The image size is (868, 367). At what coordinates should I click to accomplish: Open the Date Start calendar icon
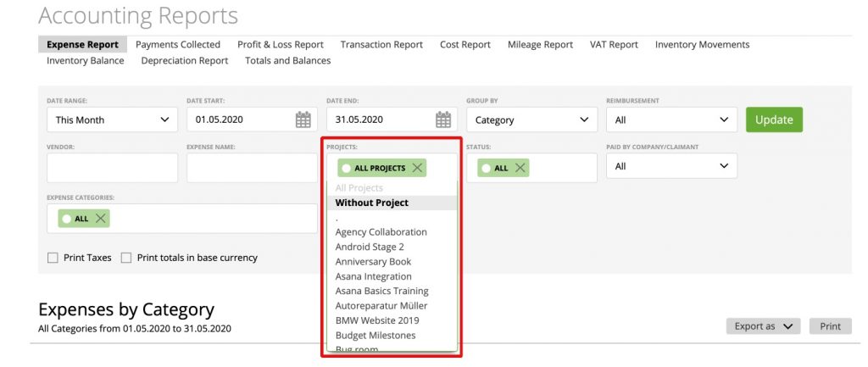coord(303,120)
